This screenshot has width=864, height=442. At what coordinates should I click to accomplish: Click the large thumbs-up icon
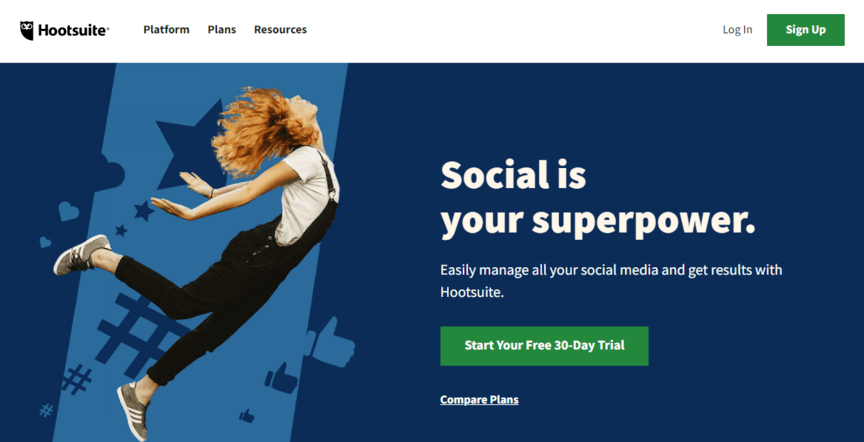[331, 342]
